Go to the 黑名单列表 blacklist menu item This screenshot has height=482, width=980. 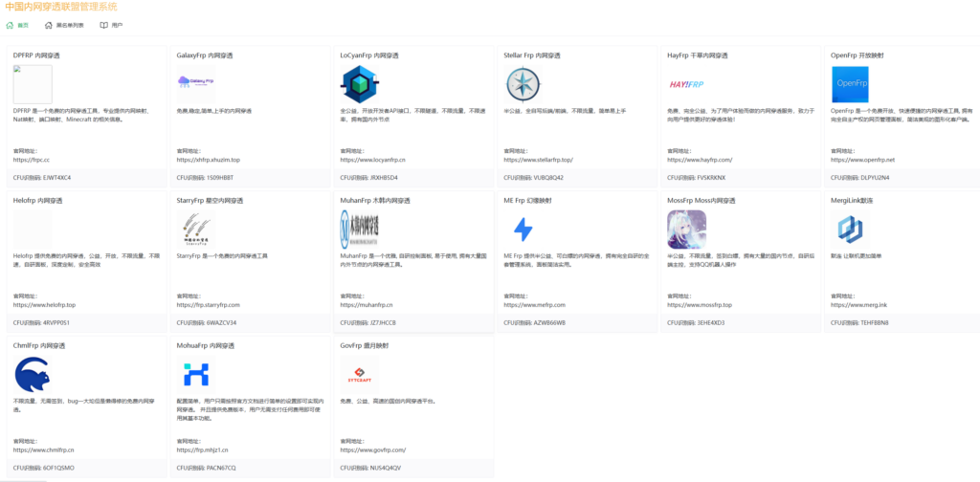click(x=64, y=26)
